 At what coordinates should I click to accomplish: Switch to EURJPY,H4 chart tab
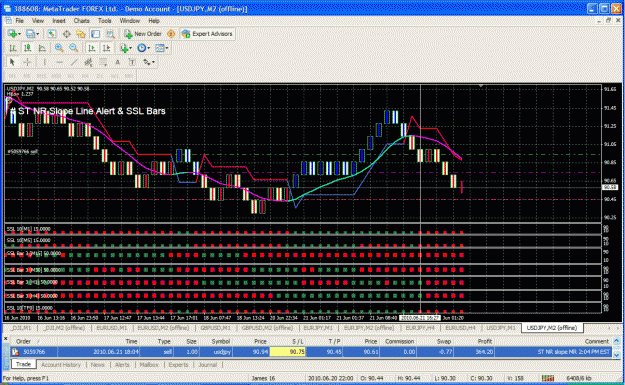pyautogui.click(x=420, y=328)
